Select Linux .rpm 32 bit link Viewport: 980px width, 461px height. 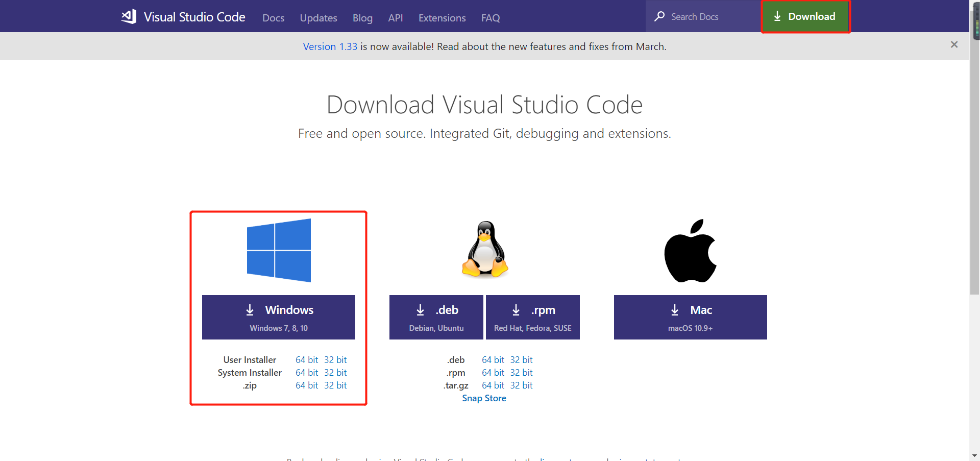click(x=522, y=373)
